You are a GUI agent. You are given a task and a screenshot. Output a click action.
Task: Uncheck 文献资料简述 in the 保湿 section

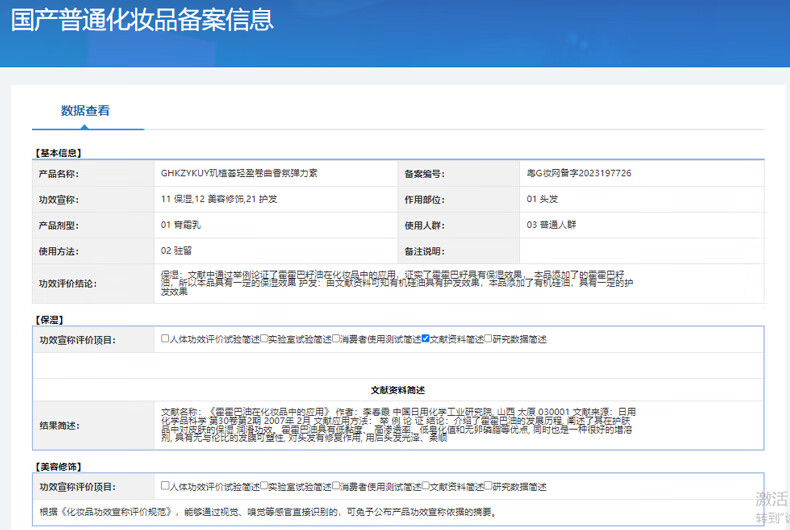click(426, 339)
